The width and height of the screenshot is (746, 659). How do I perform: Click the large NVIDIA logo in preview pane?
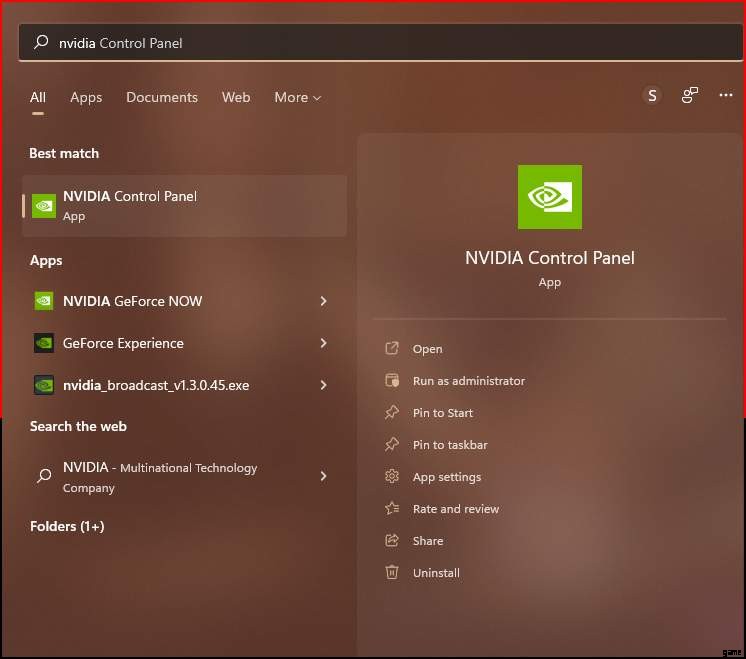click(550, 197)
